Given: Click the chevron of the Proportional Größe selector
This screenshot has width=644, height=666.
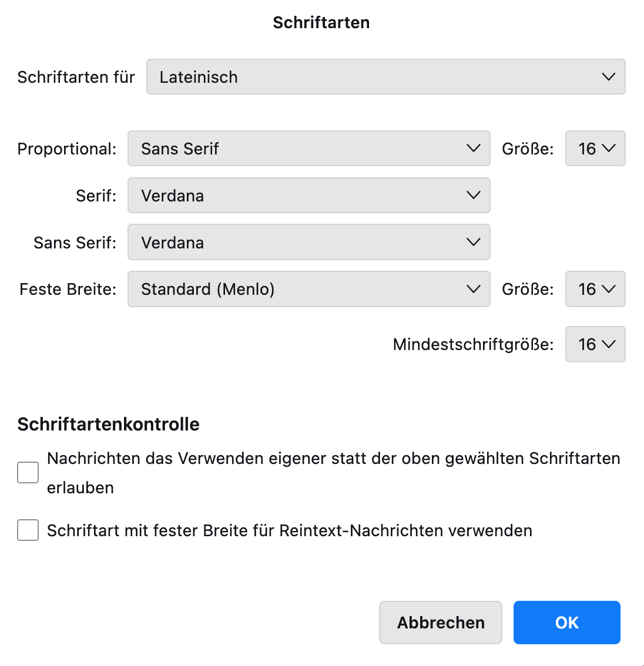Looking at the screenshot, I should point(609,149).
